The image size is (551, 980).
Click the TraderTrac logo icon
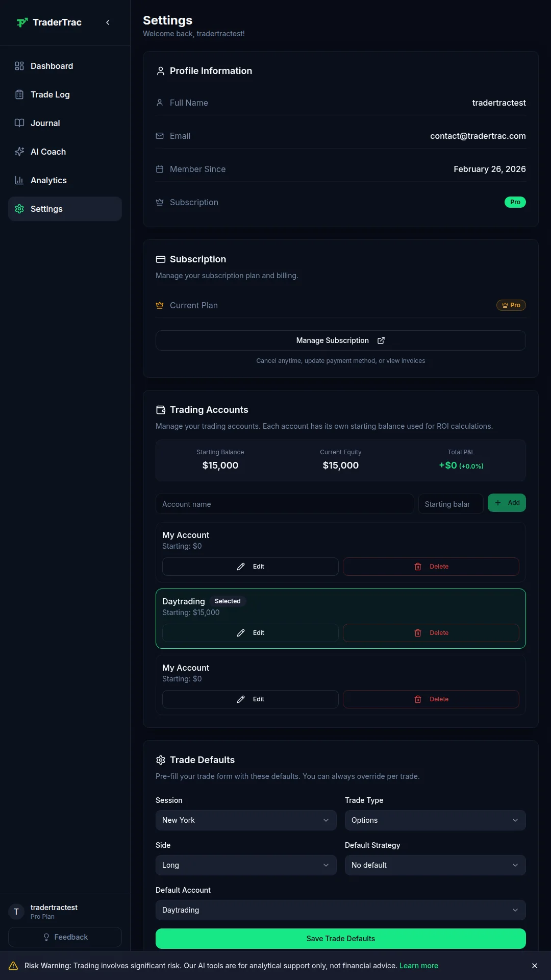[22, 22]
